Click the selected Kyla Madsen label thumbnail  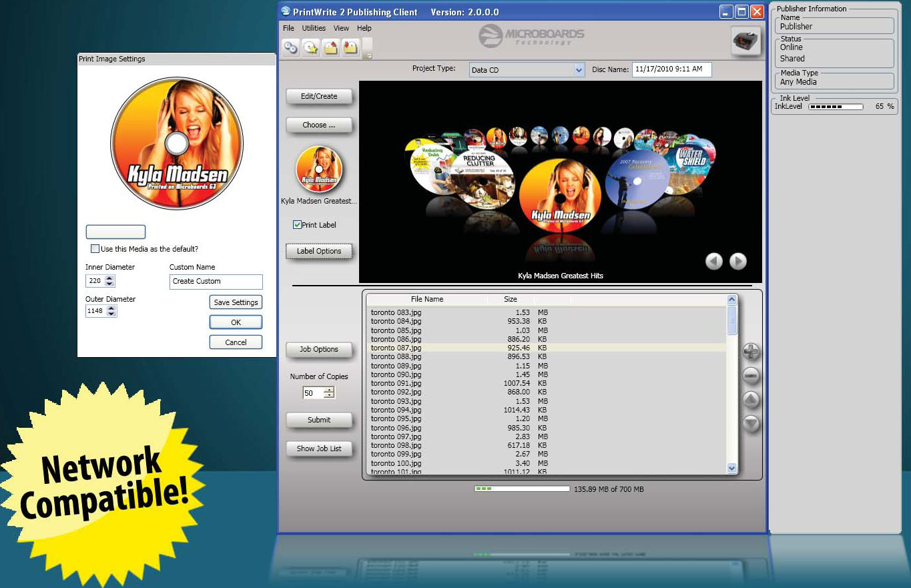point(319,169)
